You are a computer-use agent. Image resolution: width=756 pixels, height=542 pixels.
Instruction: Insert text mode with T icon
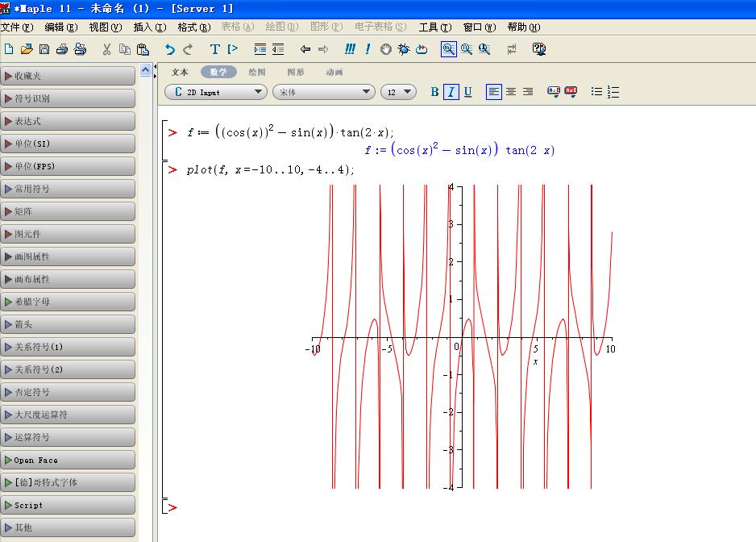pyautogui.click(x=215, y=48)
